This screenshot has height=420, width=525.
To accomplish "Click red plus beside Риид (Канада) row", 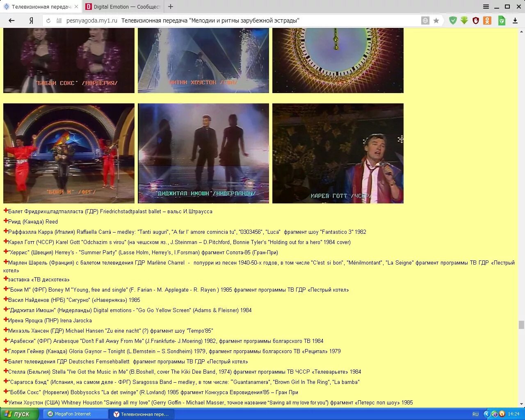I will [x=6, y=221].
